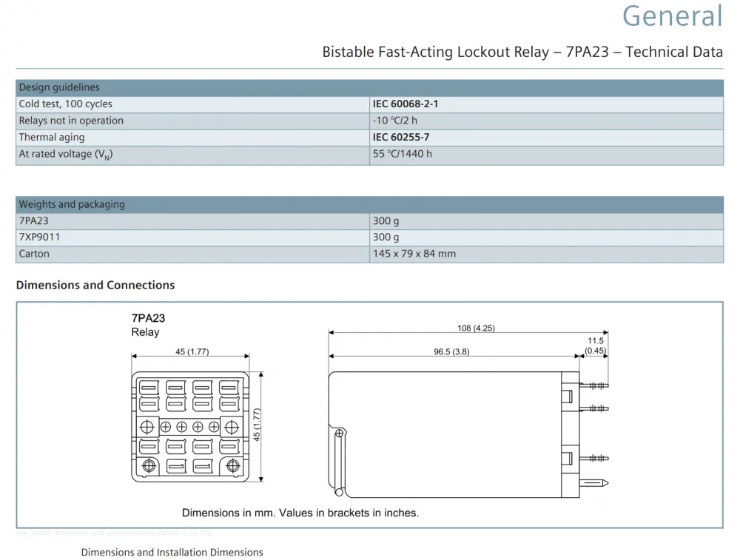Select the title 'Bistable Fast-Acting Lockout Relay' text
The image size is (740, 560).
point(436,52)
